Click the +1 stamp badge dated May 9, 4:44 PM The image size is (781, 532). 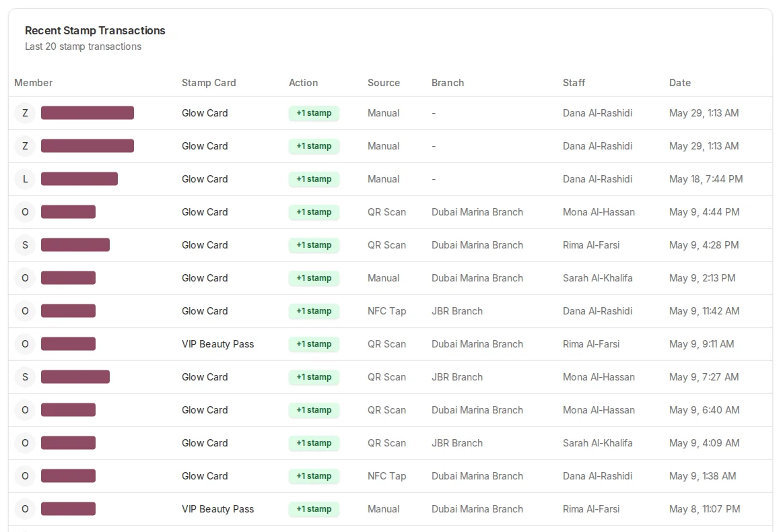point(314,211)
